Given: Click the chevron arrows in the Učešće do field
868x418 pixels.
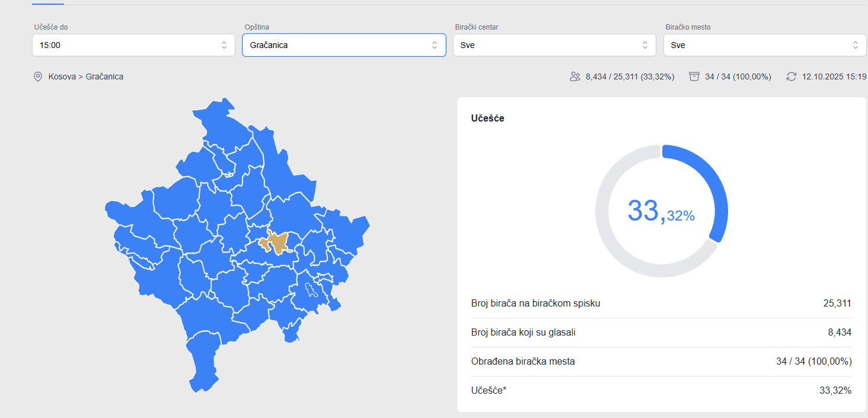Looking at the screenshot, I should coord(224,45).
